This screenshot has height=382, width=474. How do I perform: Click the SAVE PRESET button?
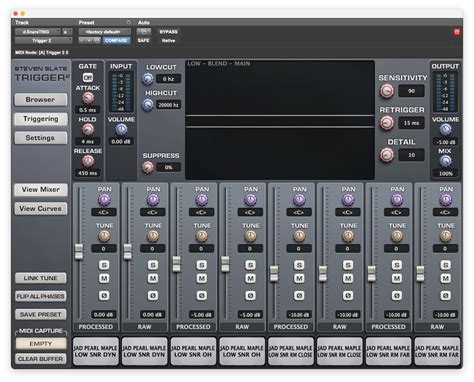41,314
